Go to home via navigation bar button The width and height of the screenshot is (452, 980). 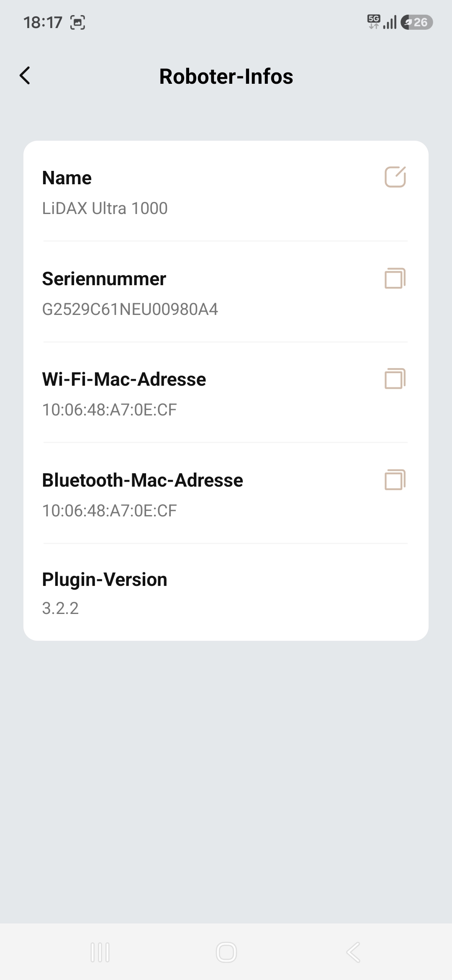click(x=226, y=952)
